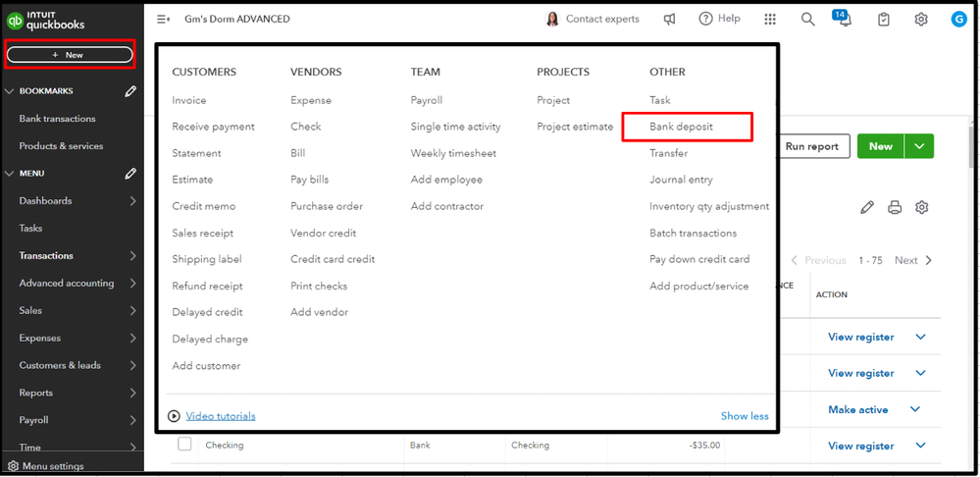Select Bank deposit under OTHER

[681, 127]
